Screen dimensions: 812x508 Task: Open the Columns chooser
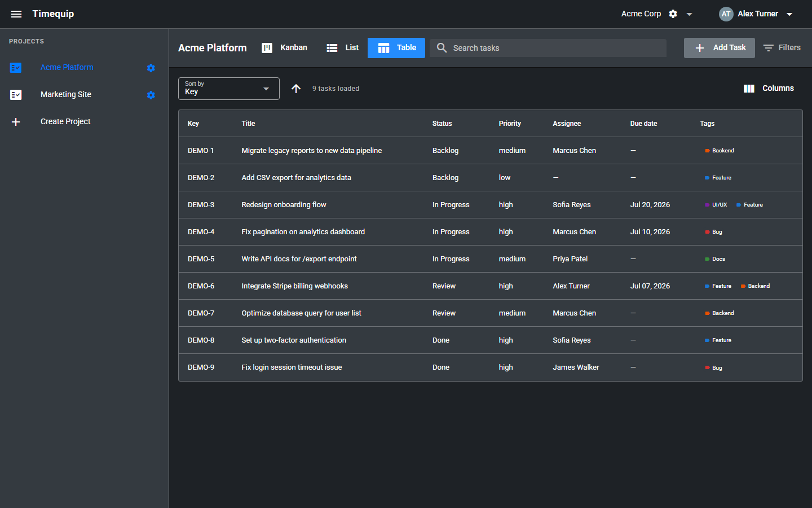coord(769,89)
